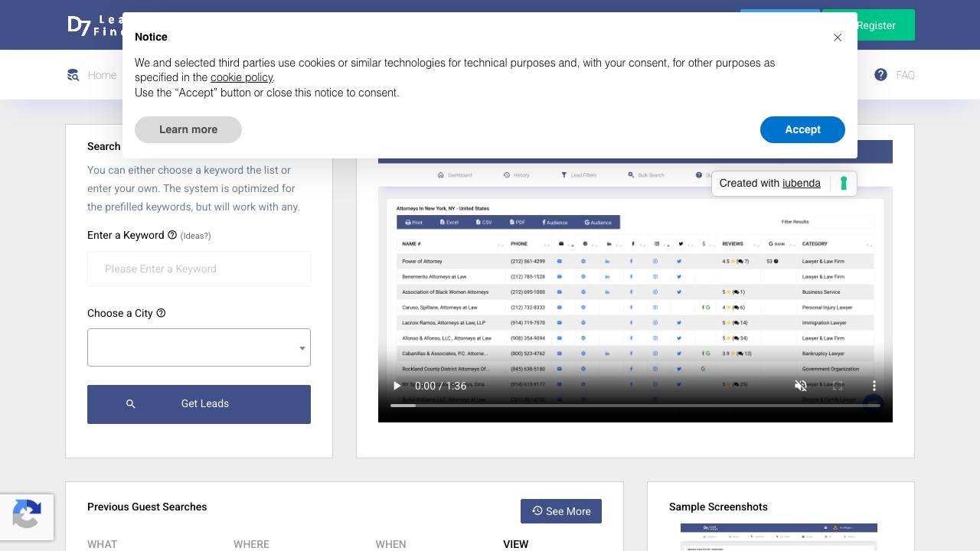The width and height of the screenshot is (980, 551).
Task: Play the demo video
Action: pos(397,386)
